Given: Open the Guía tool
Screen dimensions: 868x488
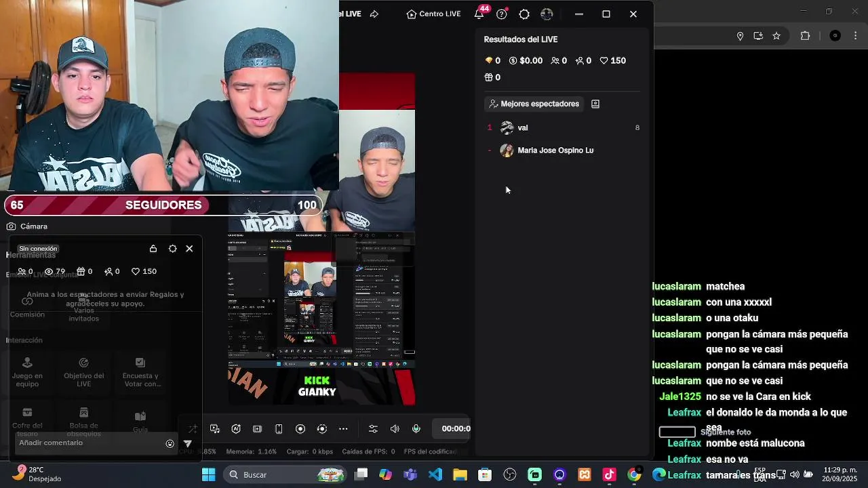Looking at the screenshot, I should [140, 421].
